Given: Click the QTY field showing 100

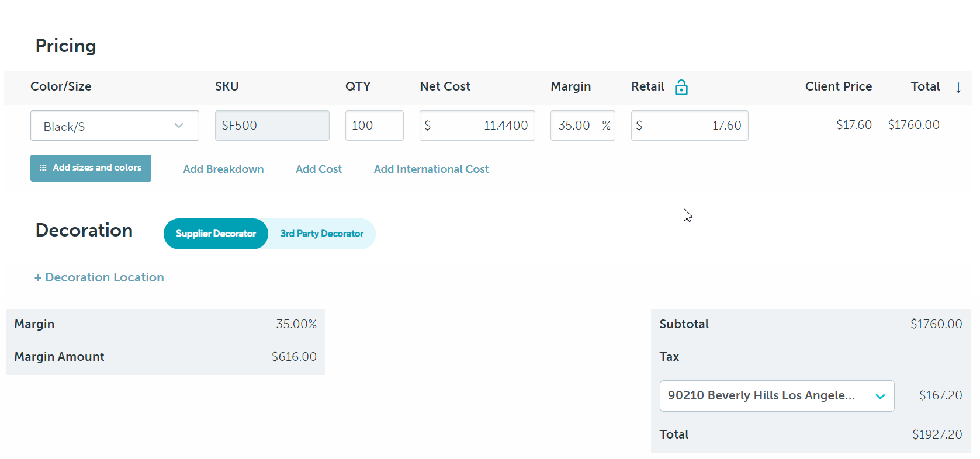Looking at the screenshot, I should [374, 126].
